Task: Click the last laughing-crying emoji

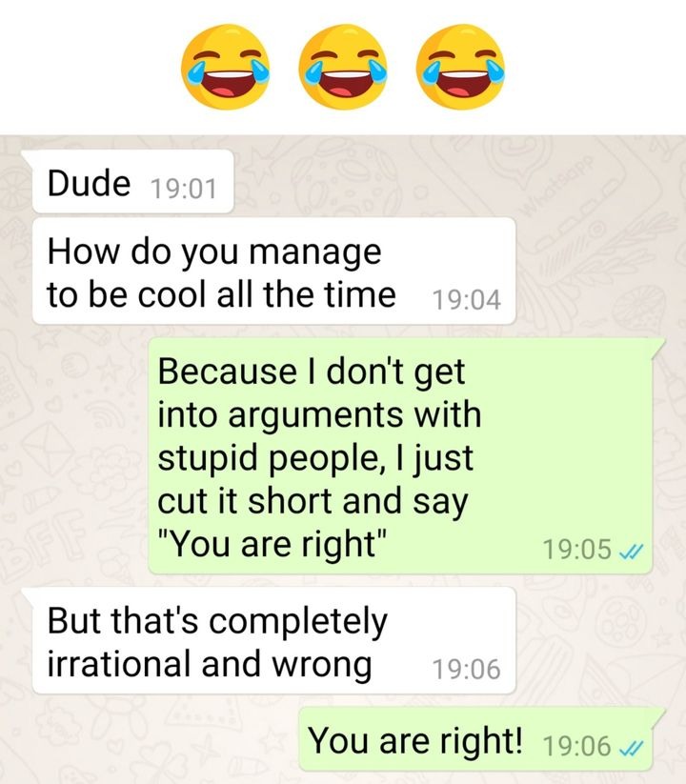Action: click(460, 67)
